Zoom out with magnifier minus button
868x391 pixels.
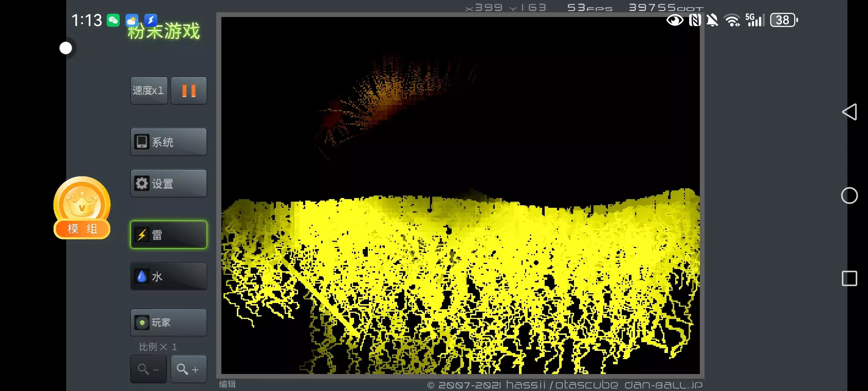click(148, 369)
